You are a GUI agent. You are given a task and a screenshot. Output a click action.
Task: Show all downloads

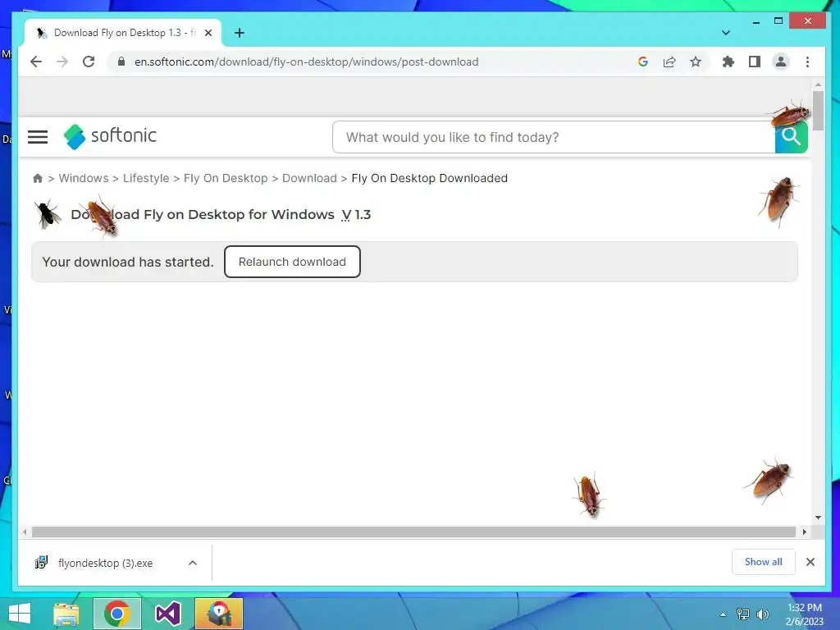coord(764,562)
